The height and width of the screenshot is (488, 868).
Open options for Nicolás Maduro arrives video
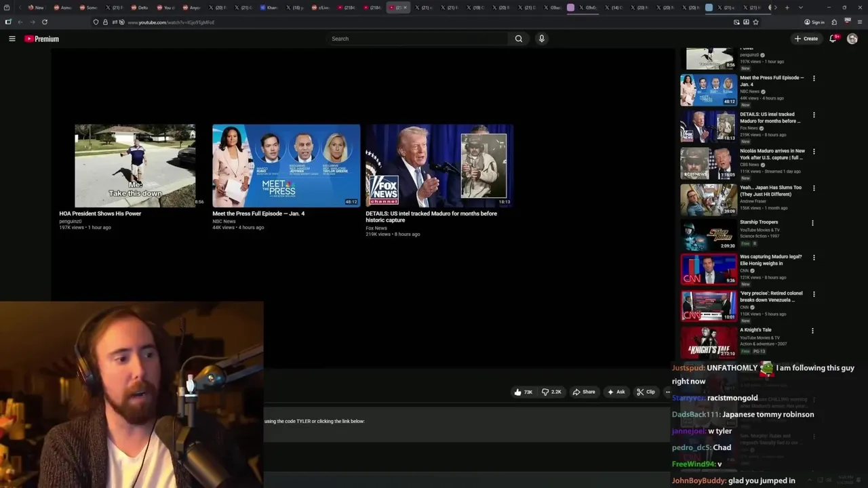814,151
